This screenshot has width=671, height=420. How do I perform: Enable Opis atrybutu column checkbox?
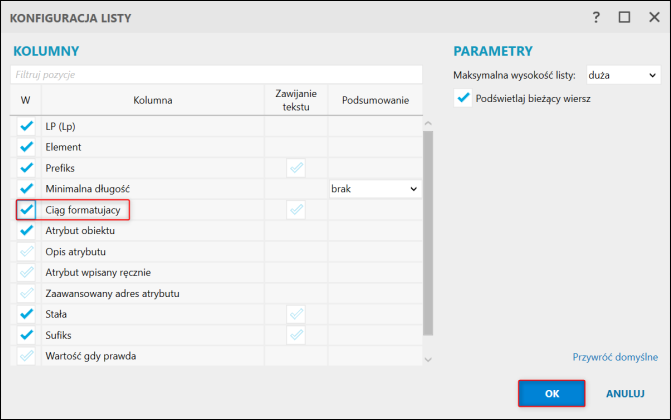(x=26, y=251)
